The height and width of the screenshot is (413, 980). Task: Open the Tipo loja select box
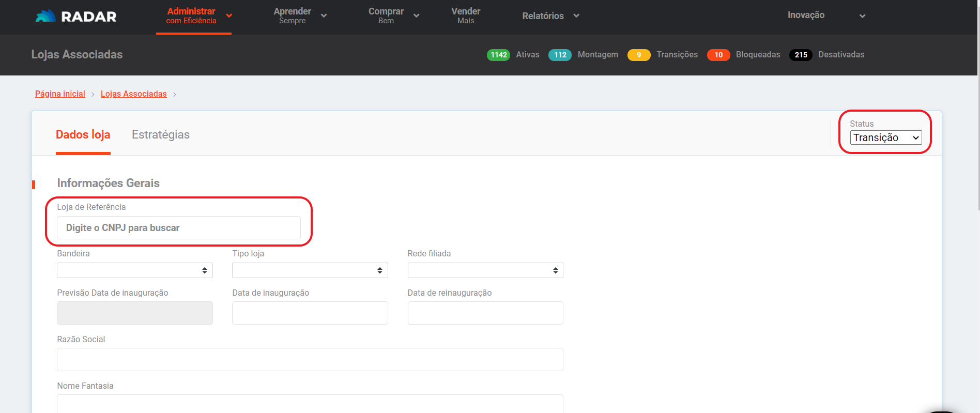[x=310, y=270]
